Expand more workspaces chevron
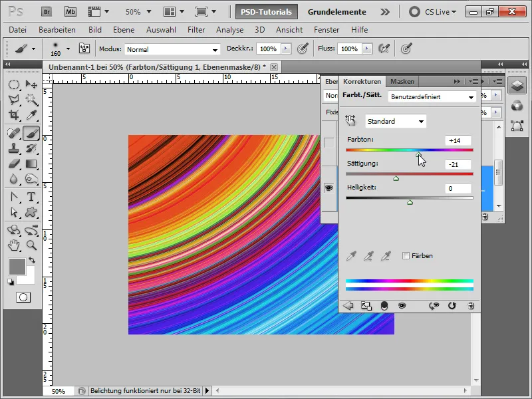Viewport: 532px width, 399px height. tap(385, 12)
